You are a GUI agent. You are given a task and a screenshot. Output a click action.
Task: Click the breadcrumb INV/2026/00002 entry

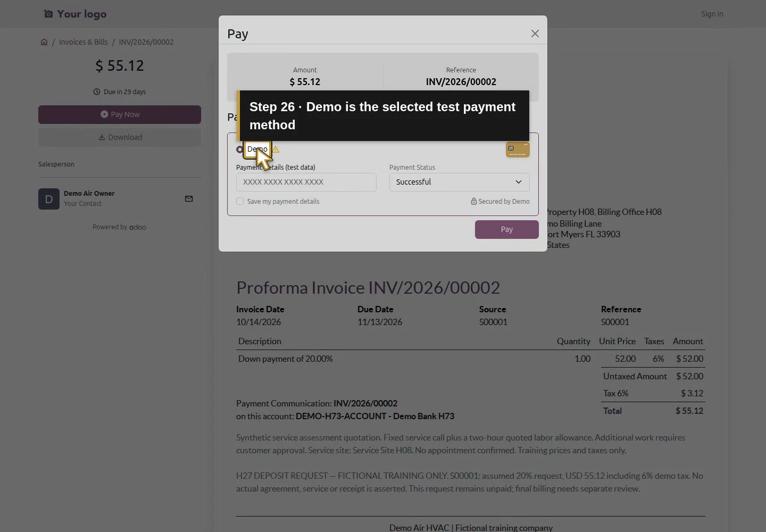146,42
